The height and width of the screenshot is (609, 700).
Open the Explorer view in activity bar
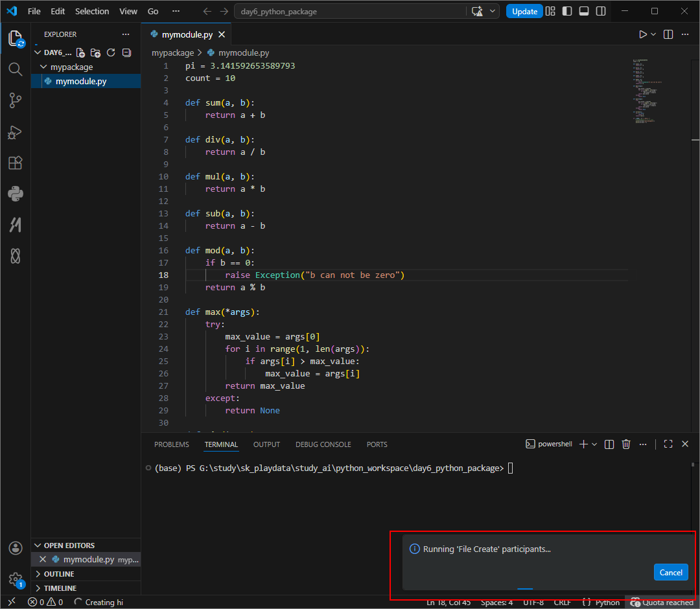[x=16, y=39]
